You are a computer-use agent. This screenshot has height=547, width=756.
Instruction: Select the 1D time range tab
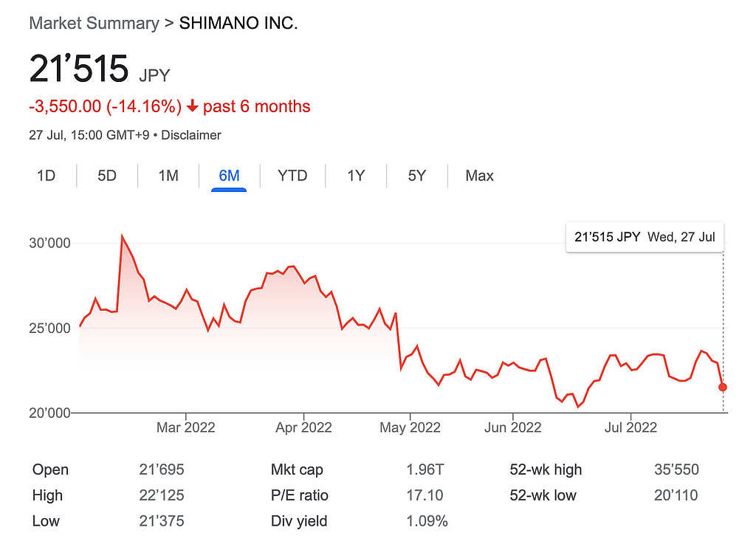46,176
